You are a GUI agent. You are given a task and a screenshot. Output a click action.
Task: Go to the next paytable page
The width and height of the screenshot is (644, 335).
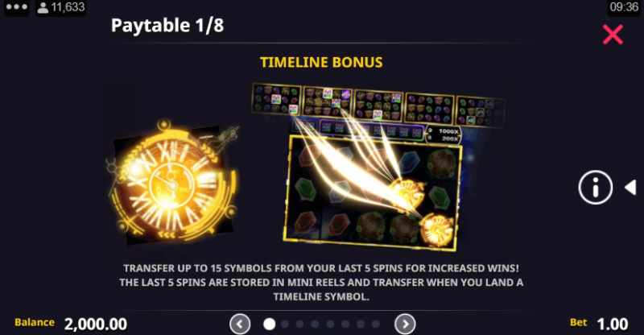405,325
